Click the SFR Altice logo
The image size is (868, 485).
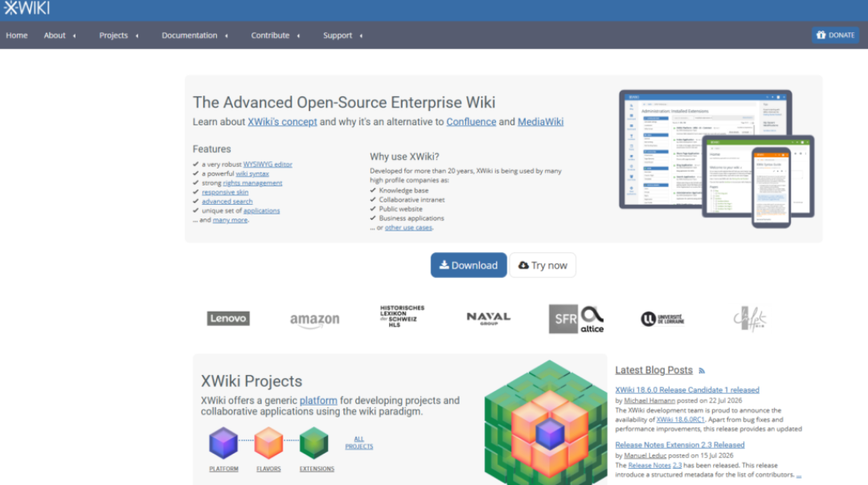coord(576,319)
